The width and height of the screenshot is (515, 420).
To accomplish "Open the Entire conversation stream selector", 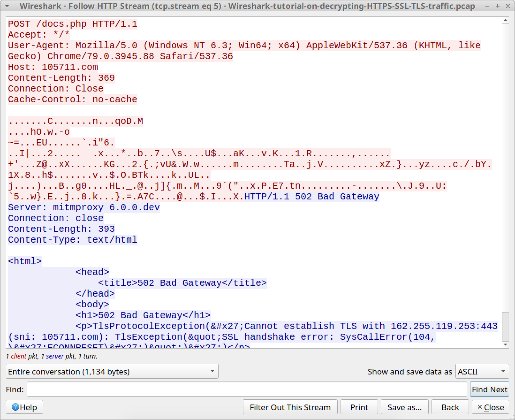I will point(111,371).
